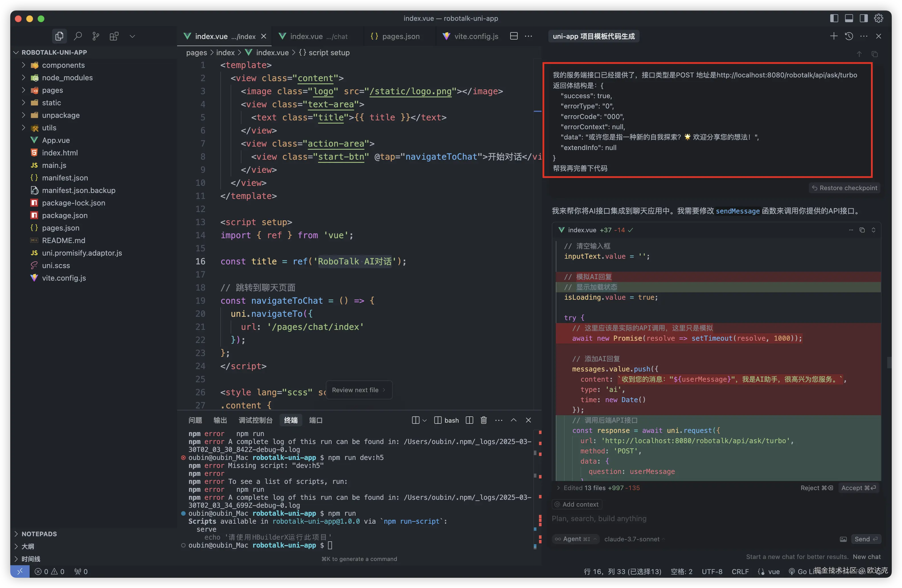
Task: Open the settings gear in title bar
Action: point(878,18)
